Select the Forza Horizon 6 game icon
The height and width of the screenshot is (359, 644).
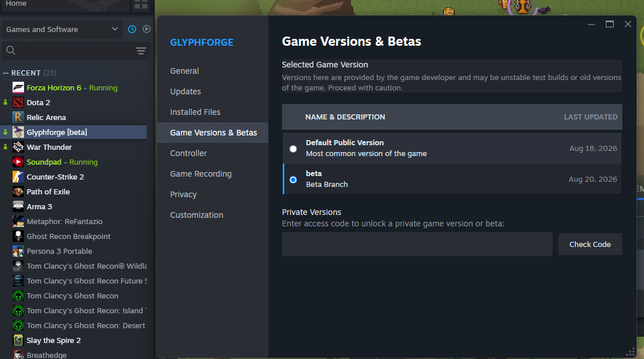(18, 87)
